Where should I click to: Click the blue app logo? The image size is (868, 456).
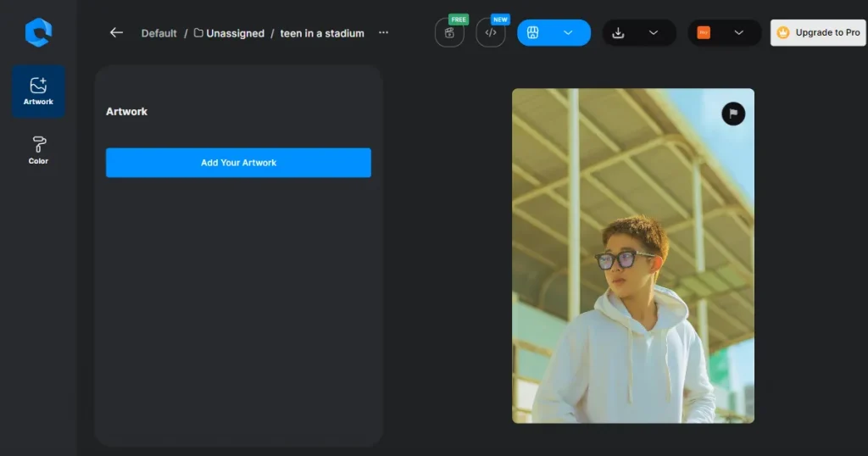point(38,33)
